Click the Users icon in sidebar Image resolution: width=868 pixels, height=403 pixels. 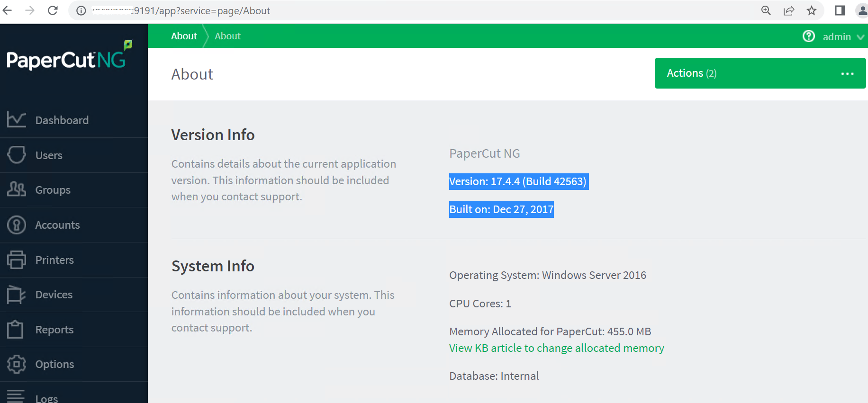(x=17, y=155)
